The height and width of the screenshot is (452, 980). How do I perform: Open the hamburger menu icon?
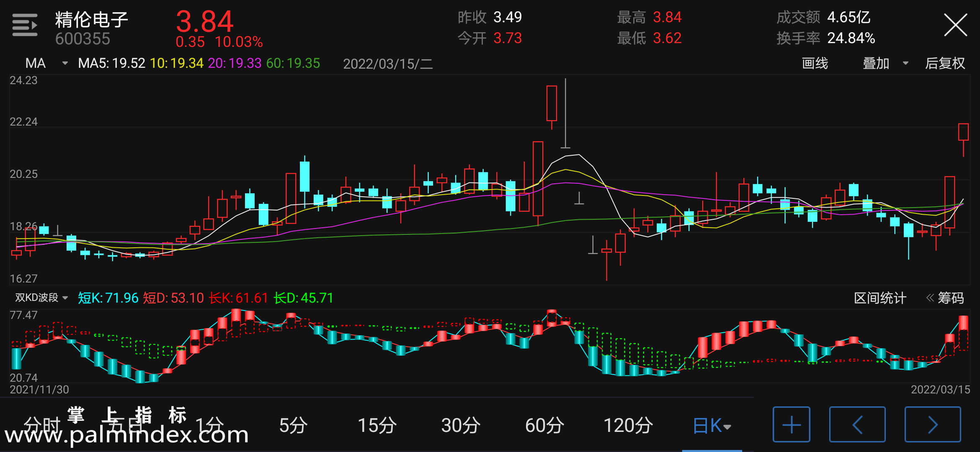click(25, 25)
